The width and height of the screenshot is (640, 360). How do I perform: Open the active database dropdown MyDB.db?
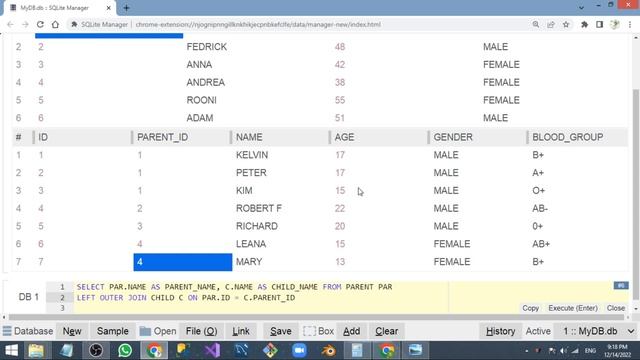point(598,331)
